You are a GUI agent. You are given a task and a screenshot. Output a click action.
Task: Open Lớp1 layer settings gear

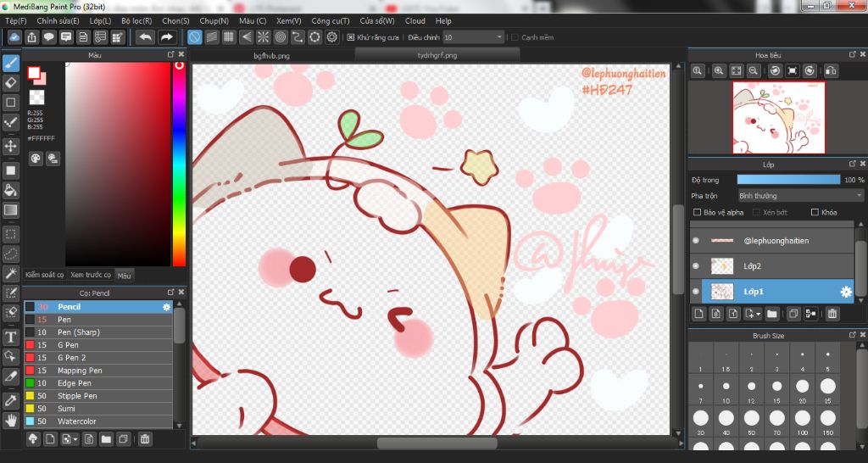(846, 292)
